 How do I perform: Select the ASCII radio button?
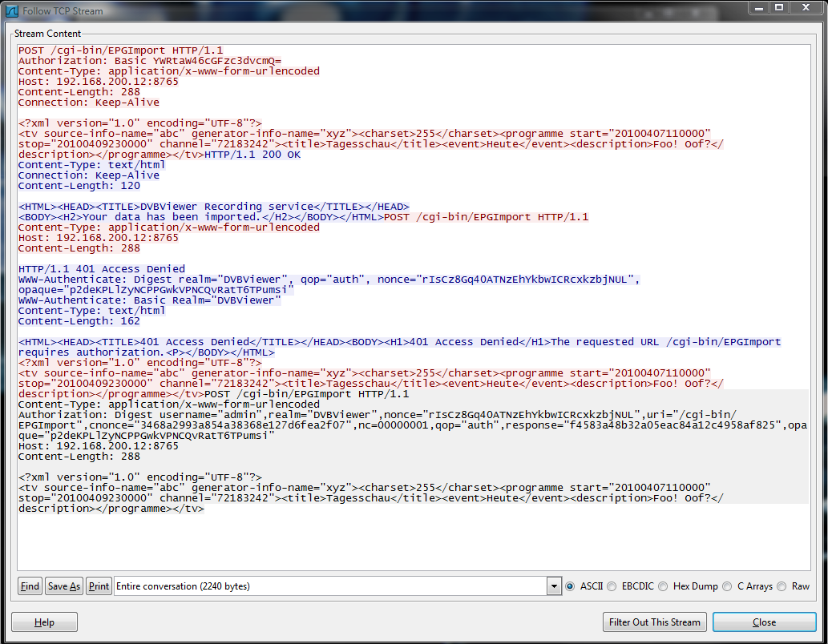pyautogui.click(x=571, y=586)
